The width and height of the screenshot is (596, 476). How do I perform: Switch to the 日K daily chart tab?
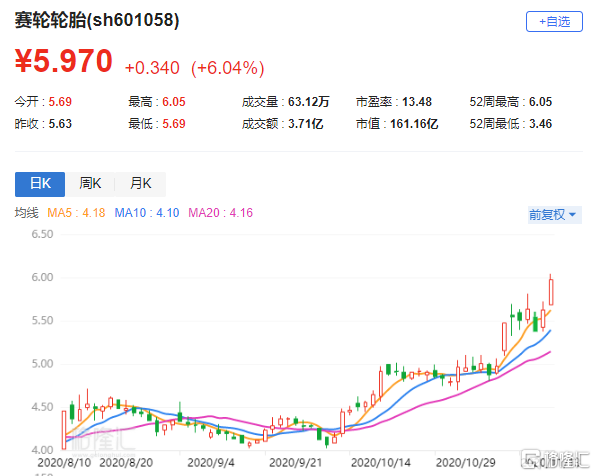40,184
